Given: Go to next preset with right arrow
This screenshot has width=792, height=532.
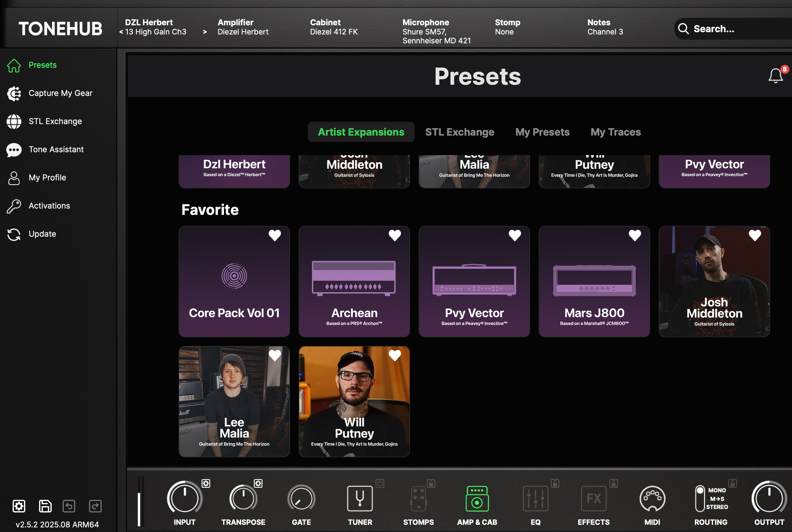Looking at the screenshot, I should tap(204, 32).
